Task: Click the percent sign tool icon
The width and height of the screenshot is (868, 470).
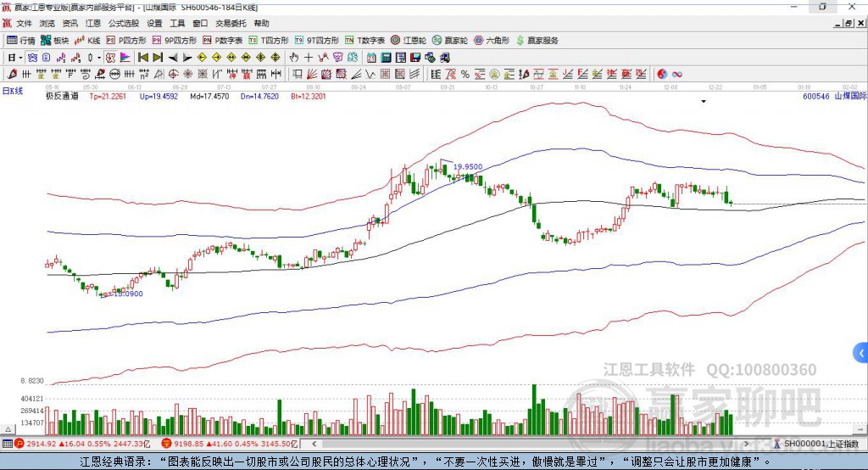Action: point(465,74)
